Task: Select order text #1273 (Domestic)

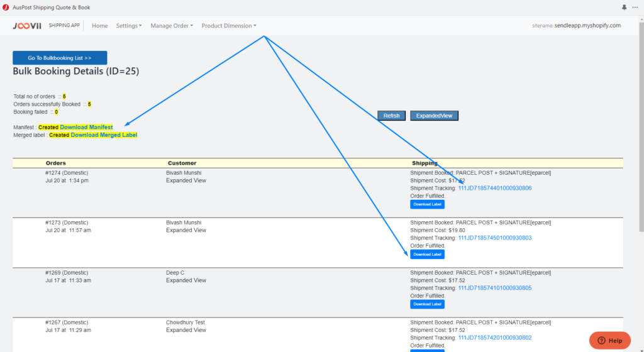Action: pyautogui.click(x=67, y=223)
